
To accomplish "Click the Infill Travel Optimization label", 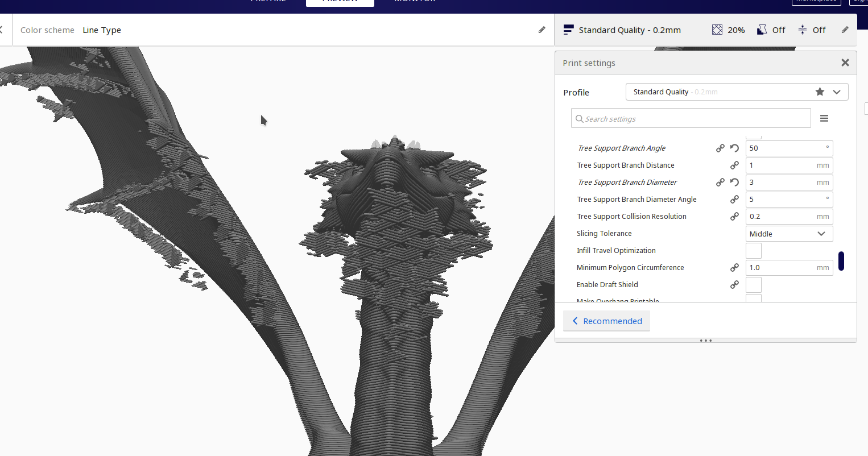I will [616, 250].
